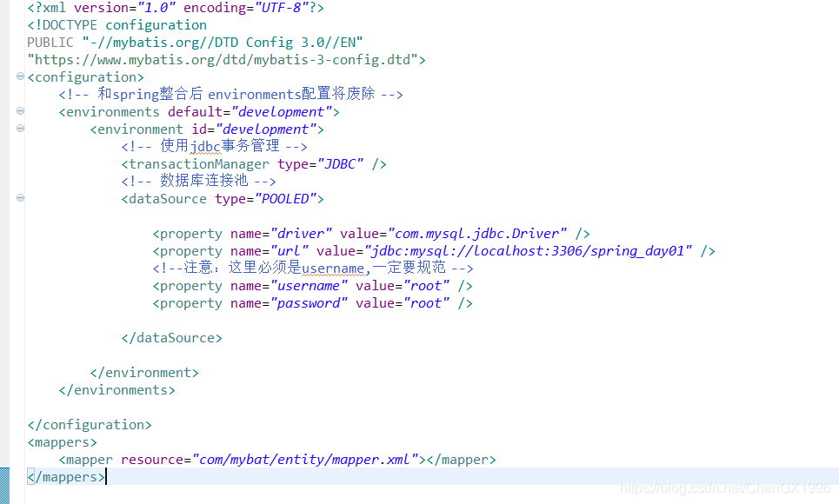Screen dimensions: 839x504
Task: Click the xml version declaration line
Action: [x=176, y=8]
